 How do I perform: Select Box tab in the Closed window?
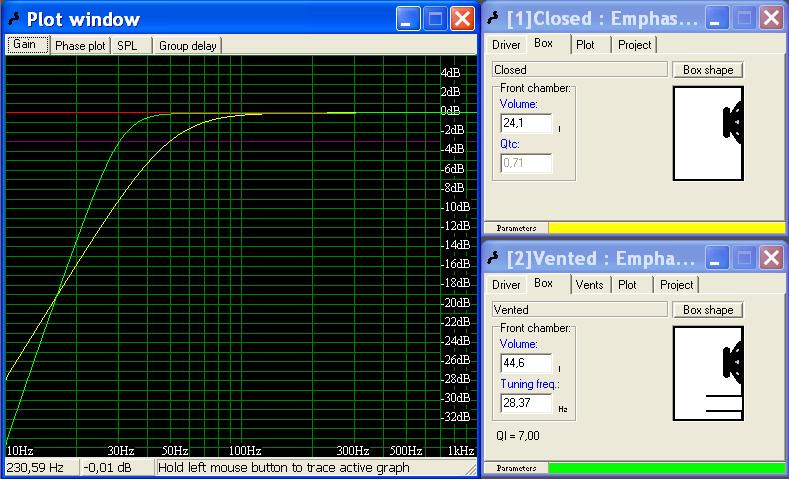coord(547,44)
